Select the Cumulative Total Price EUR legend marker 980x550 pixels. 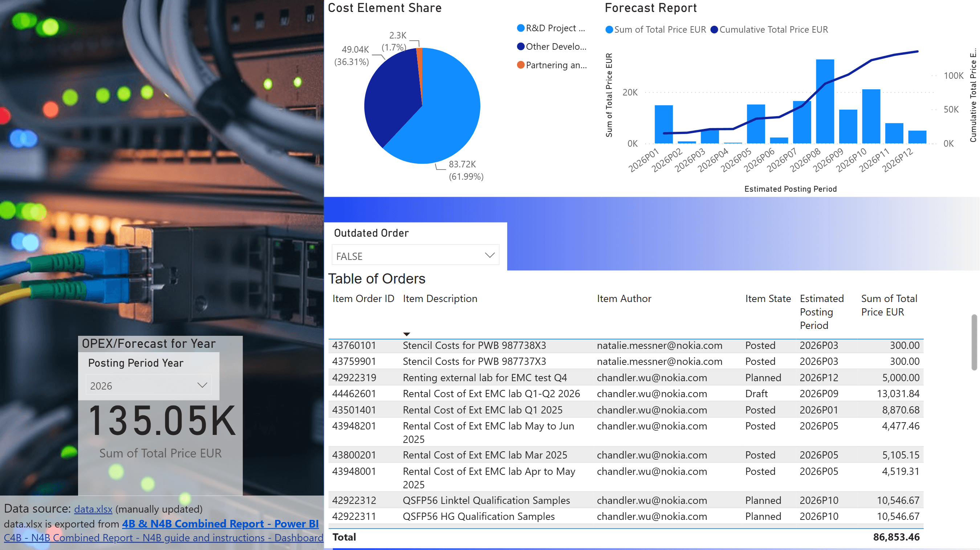[x=714, y=30]
